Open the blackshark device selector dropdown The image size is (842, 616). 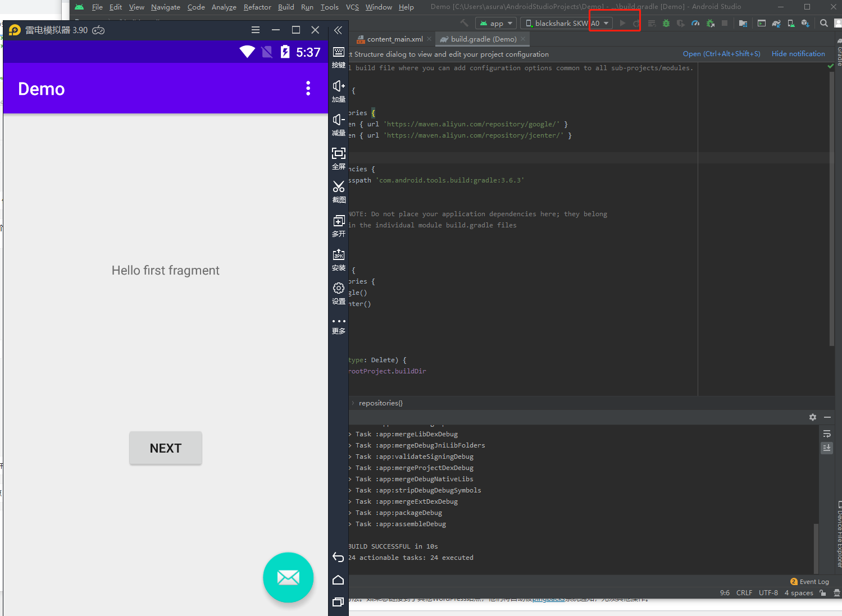click(566, 24)
